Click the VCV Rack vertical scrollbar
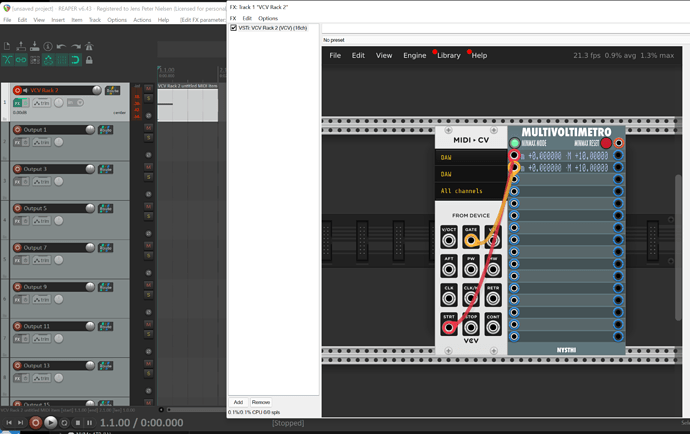The width and height of the screenshot is (690, 434). (x=678, y=247)
